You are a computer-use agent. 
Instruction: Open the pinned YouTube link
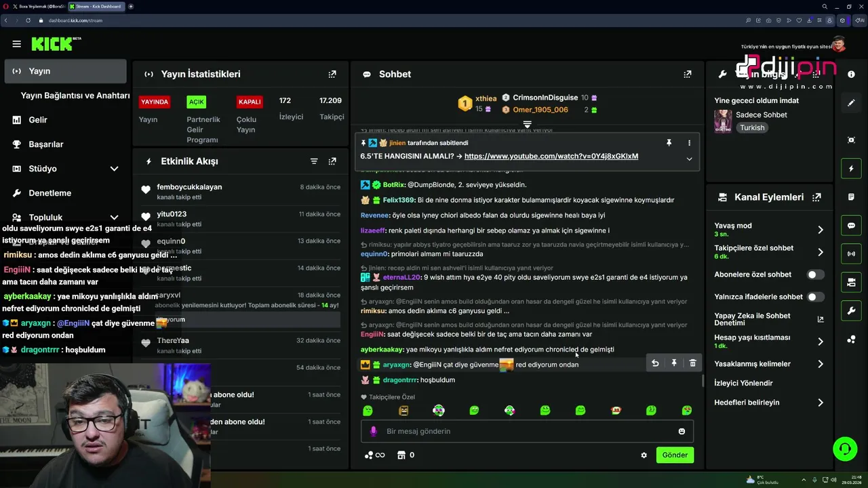tap(551, 156)
